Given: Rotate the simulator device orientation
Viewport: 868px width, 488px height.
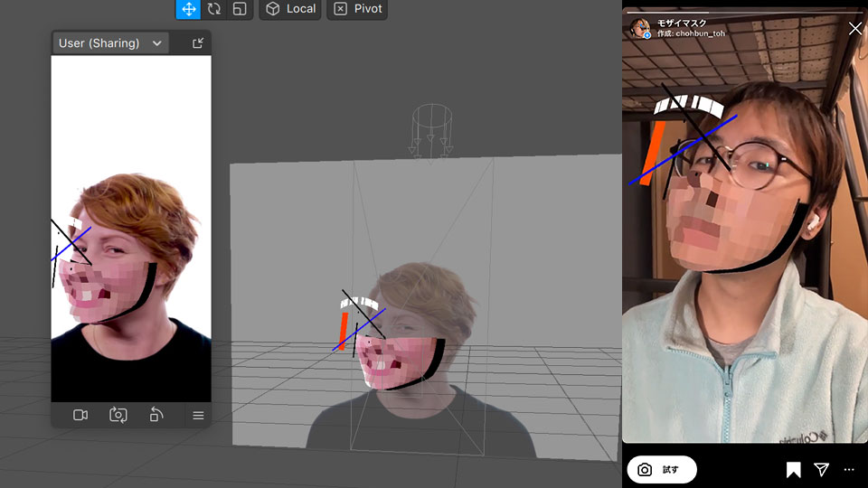Looking at the screenshot, I should tap(156, 415).
